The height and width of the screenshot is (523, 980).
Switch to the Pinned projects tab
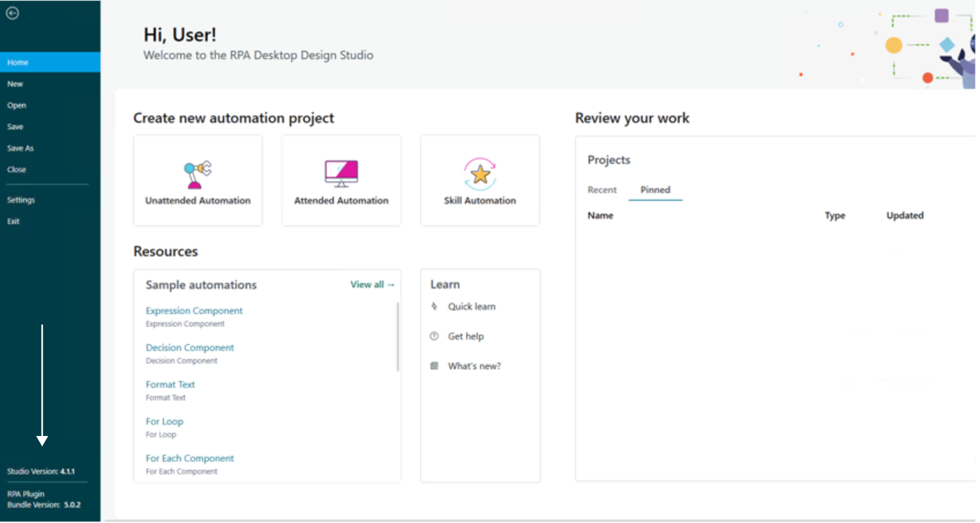tap(655, 190)
